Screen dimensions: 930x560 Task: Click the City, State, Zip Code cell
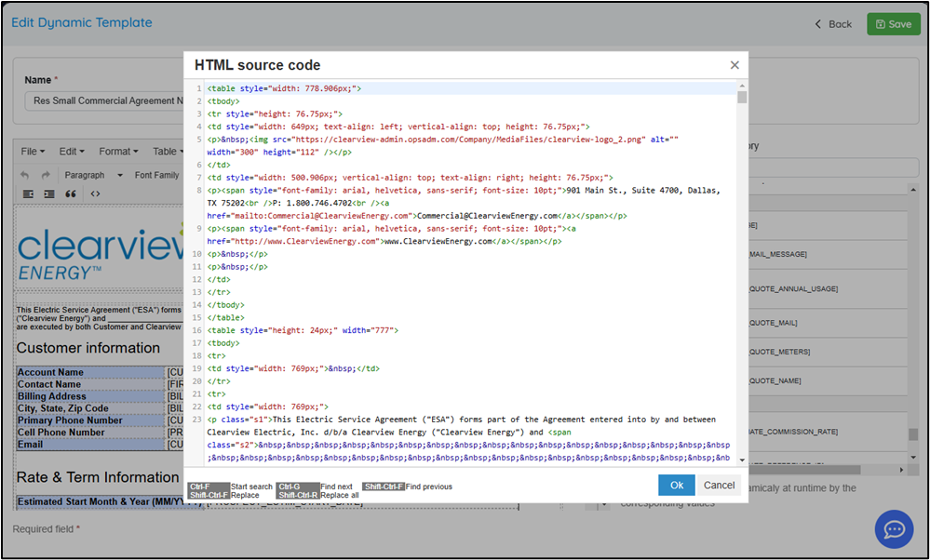(90, 408)
